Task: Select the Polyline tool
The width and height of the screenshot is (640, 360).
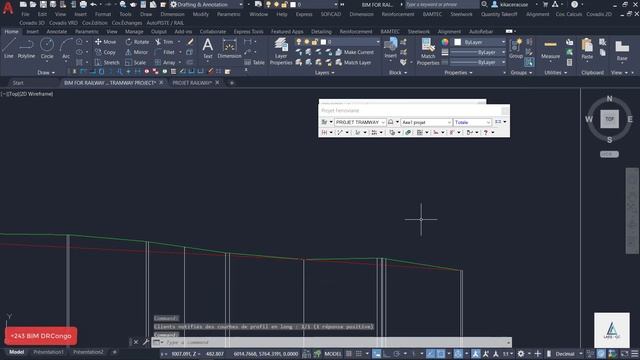Action: click(x=26, y=48)
